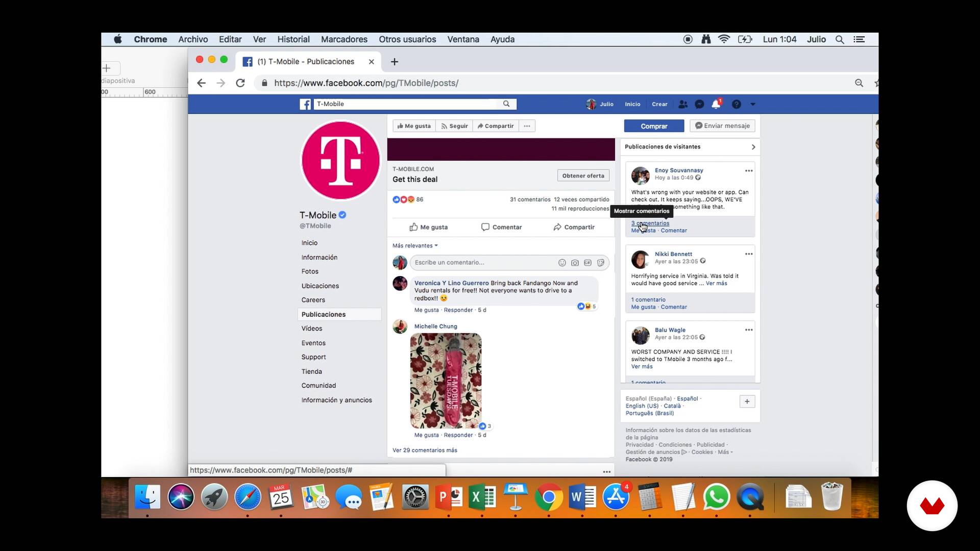Launch Safari from the Dock
Image resolution: width=980 pixels, height=551 pixels.
[248, 497]
